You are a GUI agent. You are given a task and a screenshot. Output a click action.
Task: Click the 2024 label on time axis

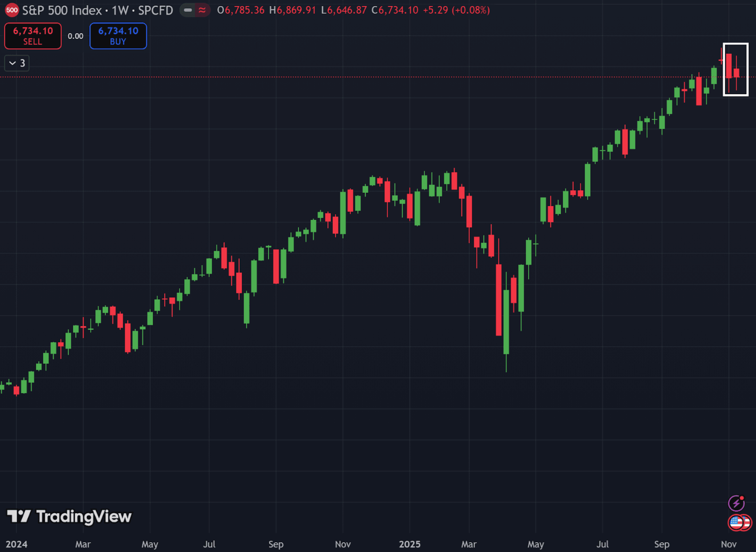[17, 544]
